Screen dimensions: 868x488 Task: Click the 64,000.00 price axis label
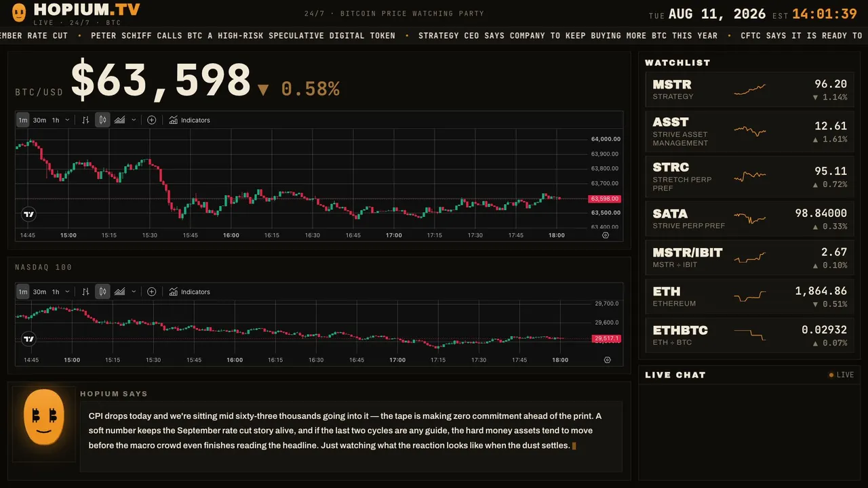point(606,139)
